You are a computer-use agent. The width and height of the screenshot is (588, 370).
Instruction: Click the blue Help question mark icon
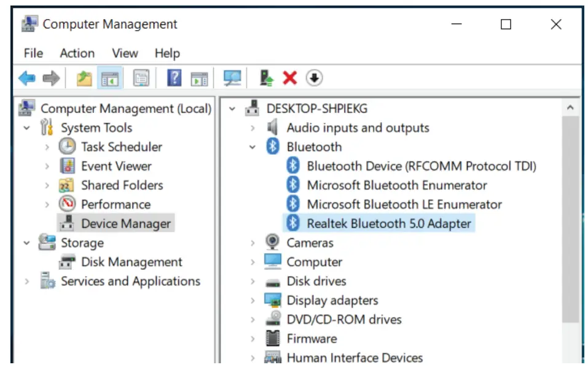coord(174,78)
